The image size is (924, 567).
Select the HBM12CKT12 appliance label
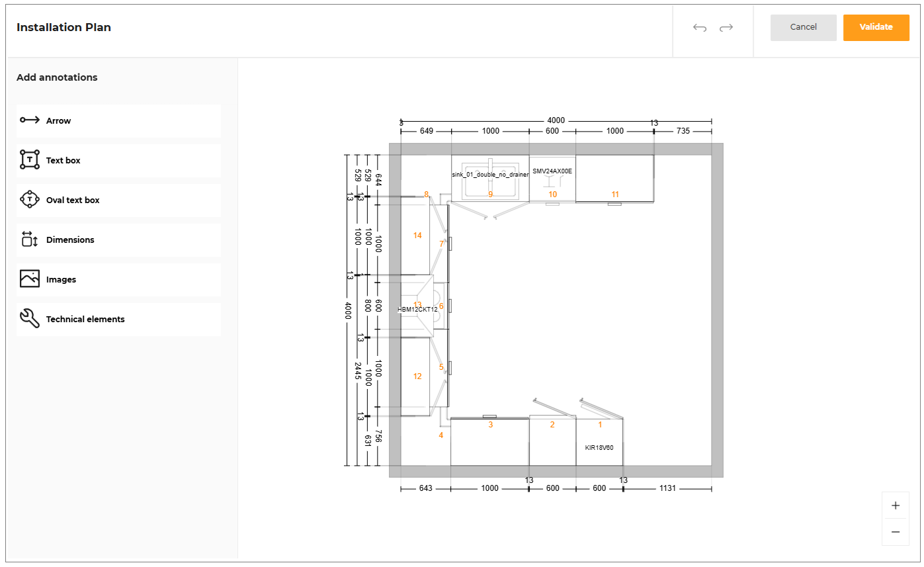point(417,310)
